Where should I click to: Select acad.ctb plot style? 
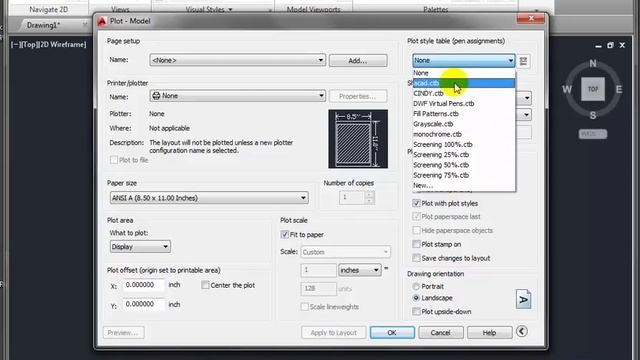(x=464, y=83)
